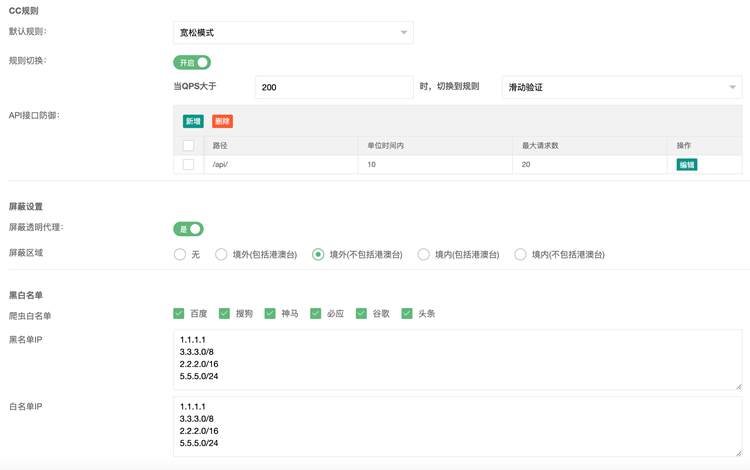
Task: Select the 无 block region radio
Action: [180, 254]
